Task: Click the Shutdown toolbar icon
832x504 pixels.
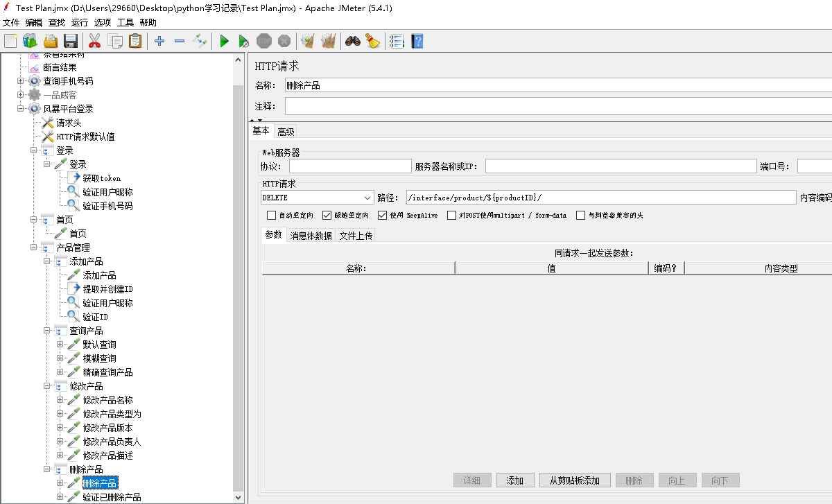Action: coord(284,41)
